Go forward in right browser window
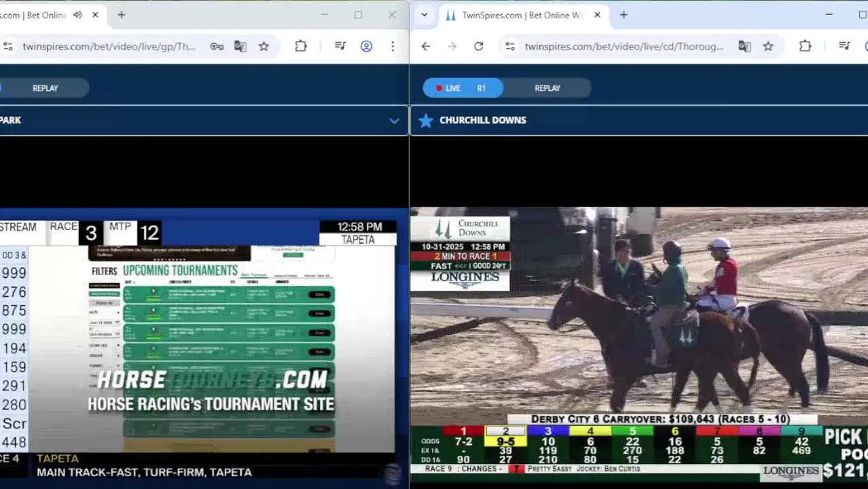868x489 pixels. tap(452, 46)
